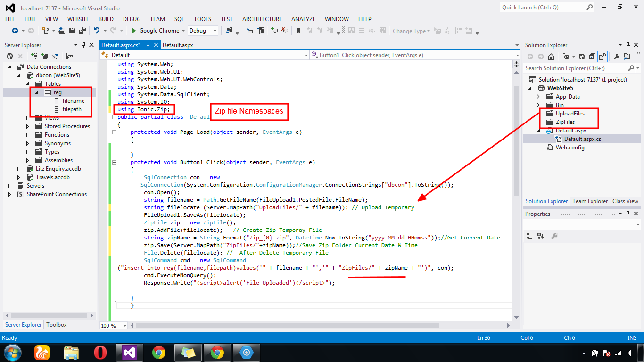Click the Pending Changes Filter clock icon
Image resolution: width=644 pixels, height=362 pixels.
click(566, 57)
